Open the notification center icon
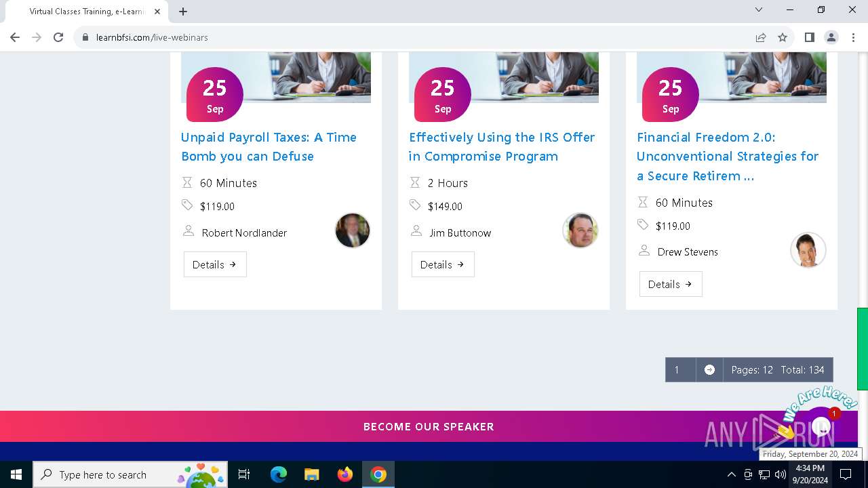Screen dimensions: 868x488 tap(846, 474)
